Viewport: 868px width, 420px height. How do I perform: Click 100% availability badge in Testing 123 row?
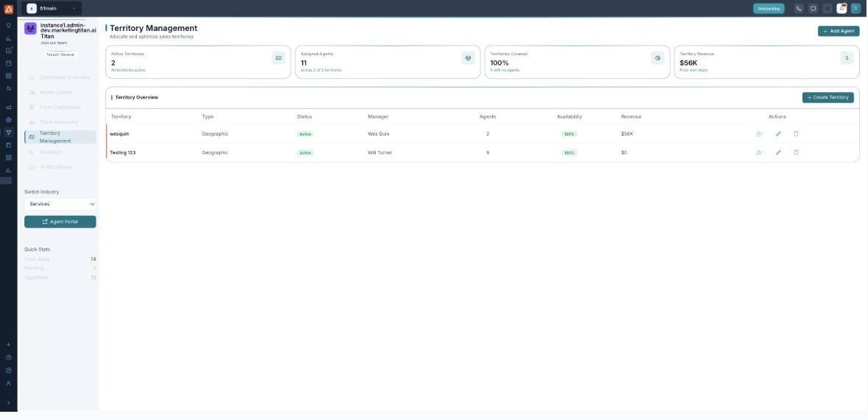(x=569, y=153)
